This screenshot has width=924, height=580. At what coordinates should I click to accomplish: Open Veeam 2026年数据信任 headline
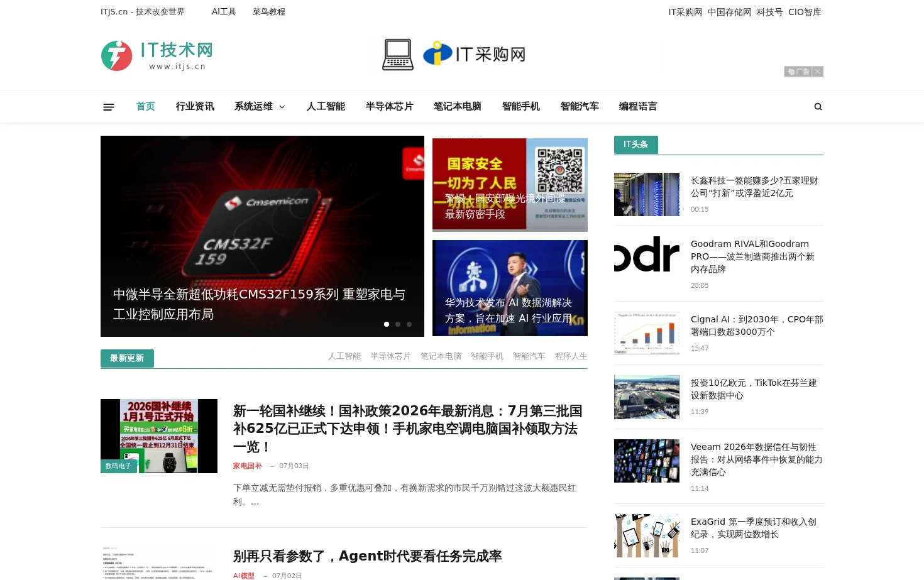pyautogui.click(x=757, y=459)
